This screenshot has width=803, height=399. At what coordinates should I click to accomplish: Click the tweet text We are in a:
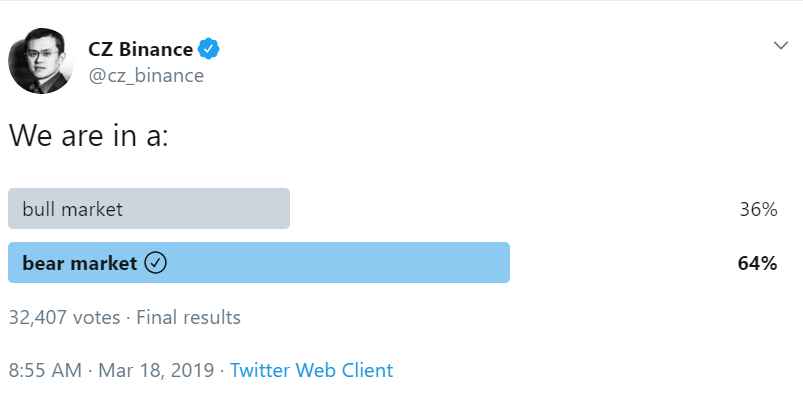pos(89,136)
